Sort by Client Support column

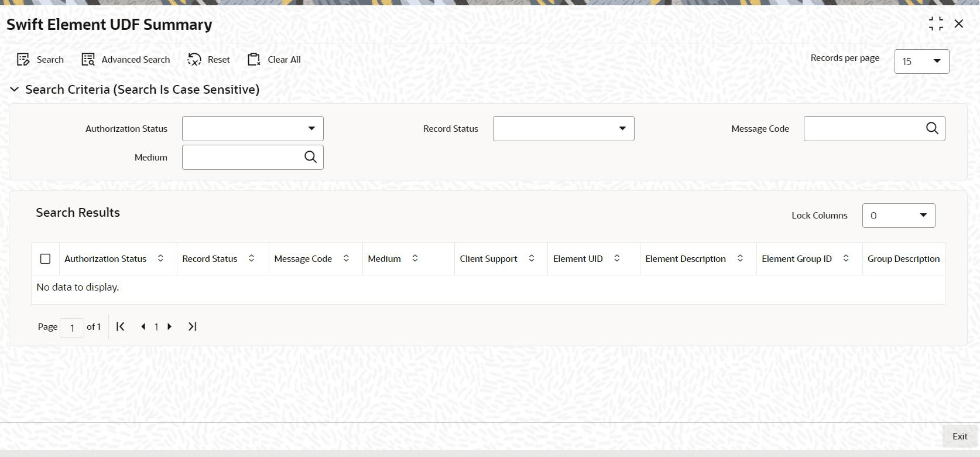coord(532,258)
